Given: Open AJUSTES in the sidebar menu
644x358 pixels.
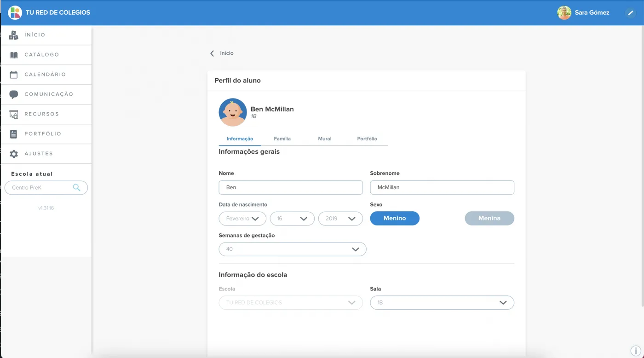Looking at the screenshot, I should pyautogui.click(x=46, y=154).
